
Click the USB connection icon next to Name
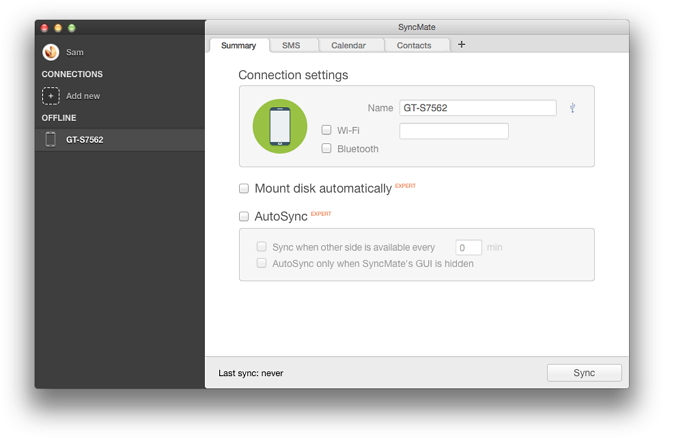point(572,108)
